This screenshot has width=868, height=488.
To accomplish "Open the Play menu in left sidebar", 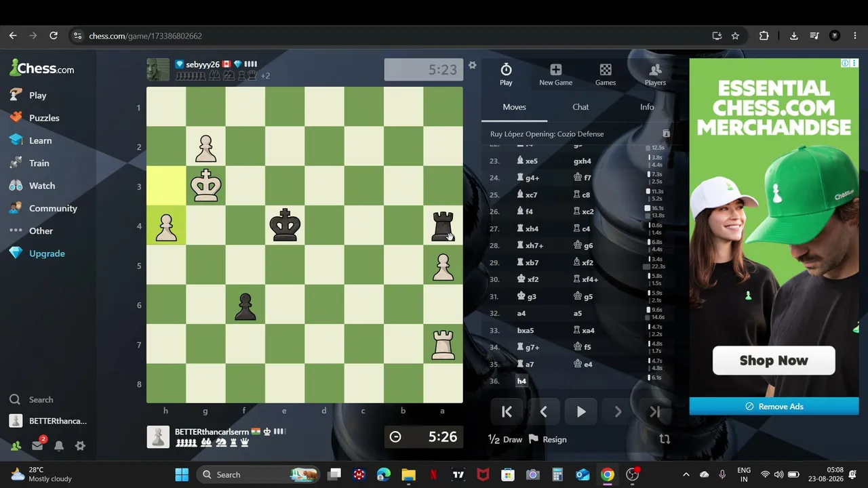I will [28, 96].
